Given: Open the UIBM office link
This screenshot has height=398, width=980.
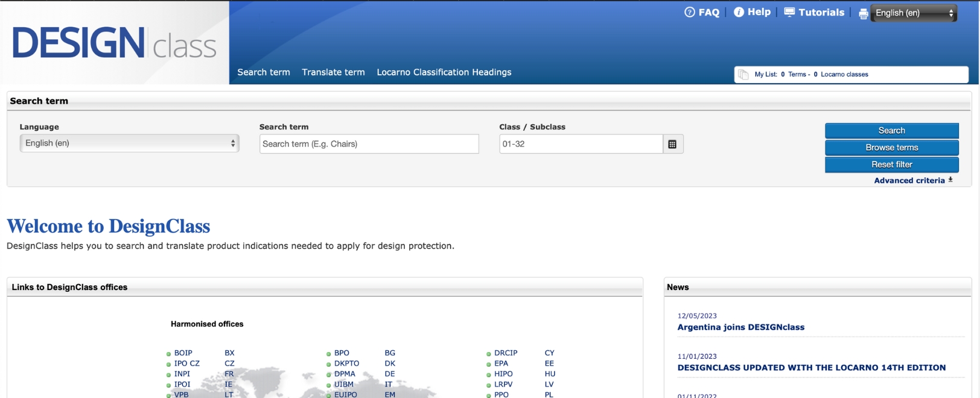Looking at the screenshot, I should coord(344,384).
